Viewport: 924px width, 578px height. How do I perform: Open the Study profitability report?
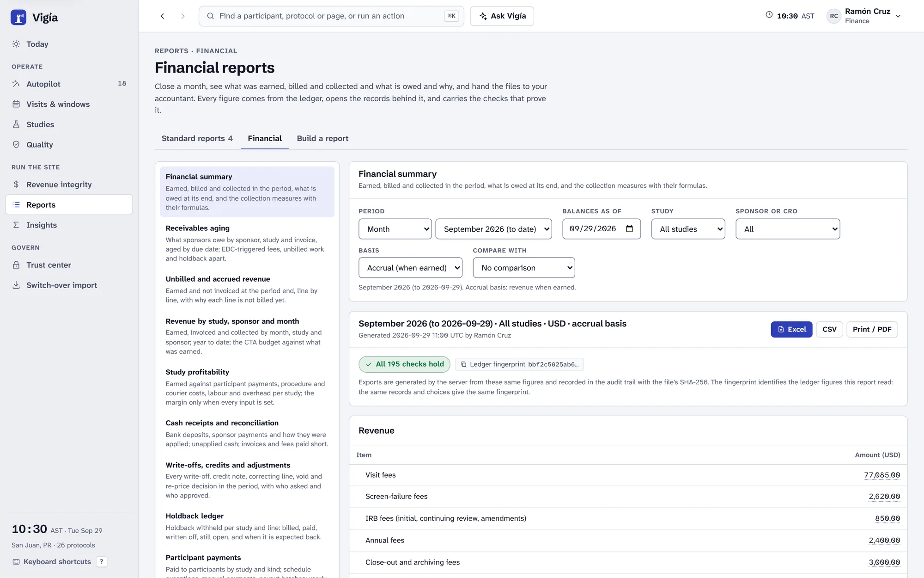[247, 387]
